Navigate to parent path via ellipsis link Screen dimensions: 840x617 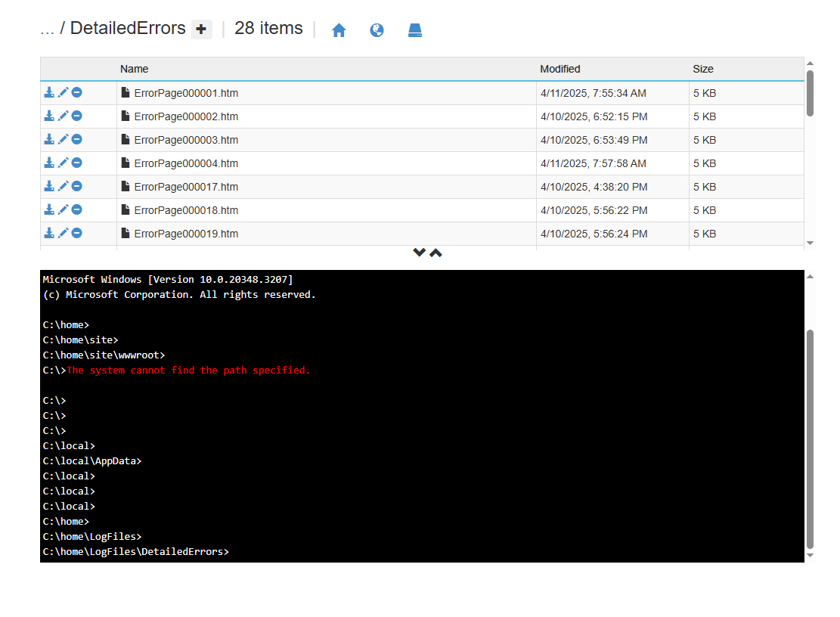(47, 29)
